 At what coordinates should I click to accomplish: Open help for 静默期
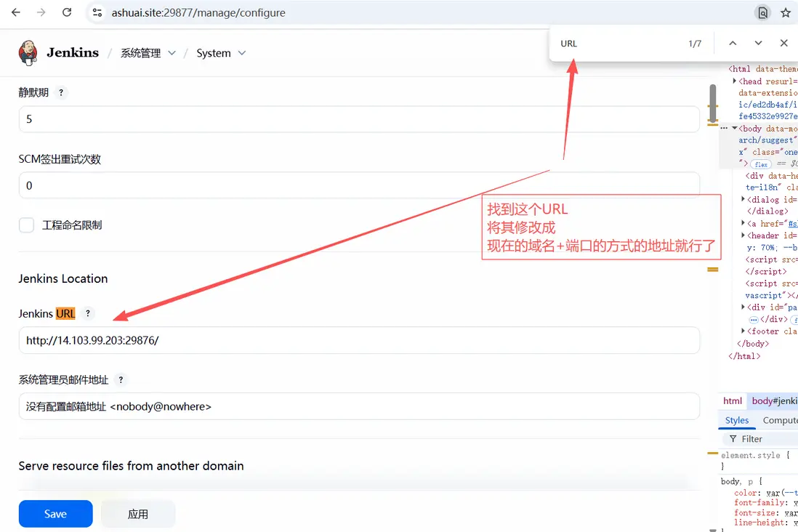click(61, 92)
